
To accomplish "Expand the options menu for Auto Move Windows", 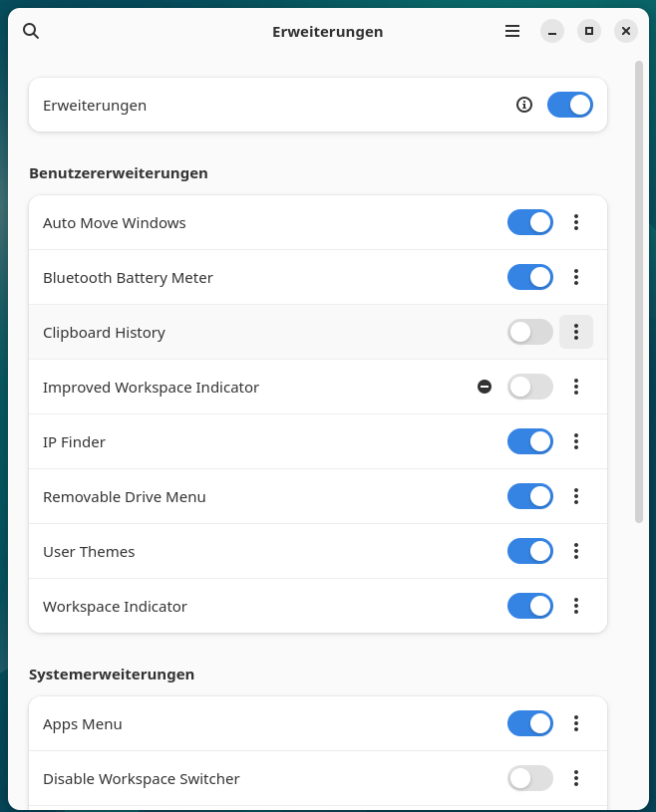I will (576, 222).
